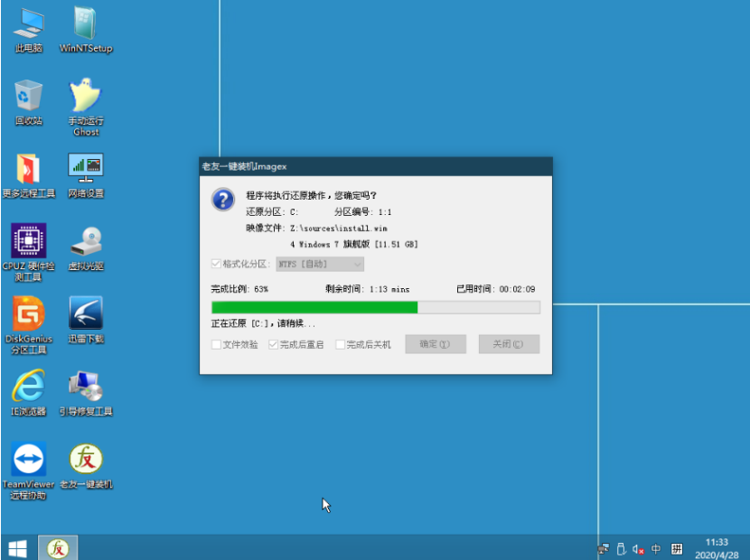750x560 pixels.
Task: Select the 手动运行 Ghost icon
Action: [x=86, y=107]
